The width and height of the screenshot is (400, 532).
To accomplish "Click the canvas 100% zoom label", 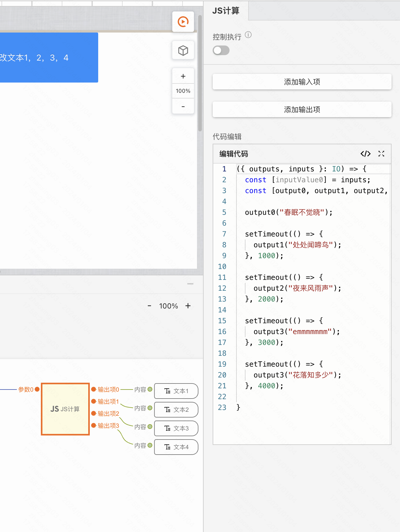I will 183,91.
